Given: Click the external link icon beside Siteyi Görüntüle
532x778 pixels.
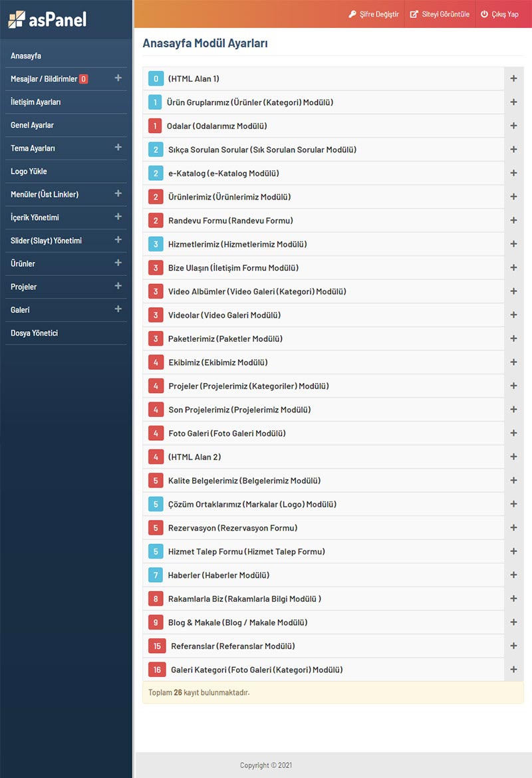Looking at the screenshot, I should pyautogui.click(x=414, y=14).
